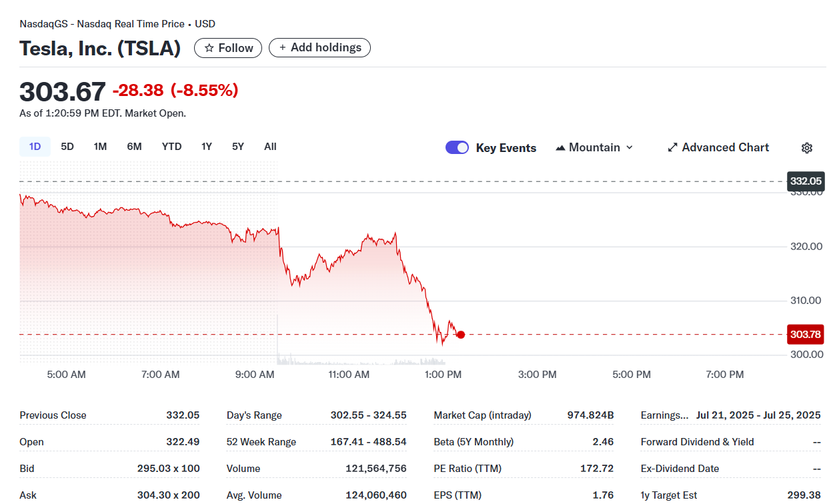Click the star icon in Follow button
Viewport: 833px width, 504px height.
(x=209, y=48)
